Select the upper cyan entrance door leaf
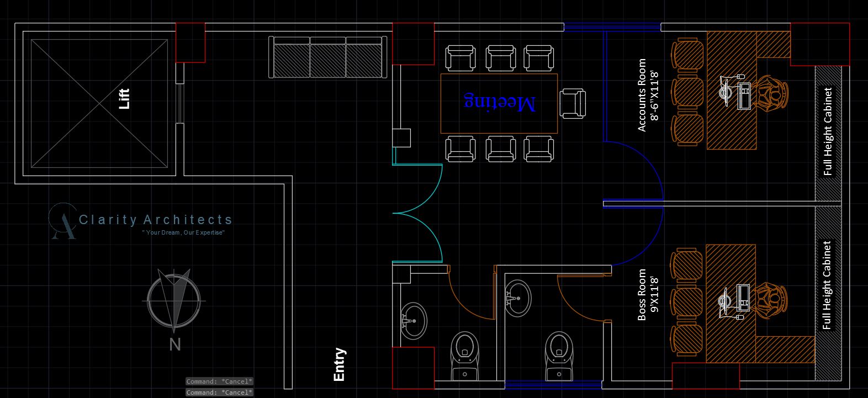868x398 pixels. pos(418,188)
